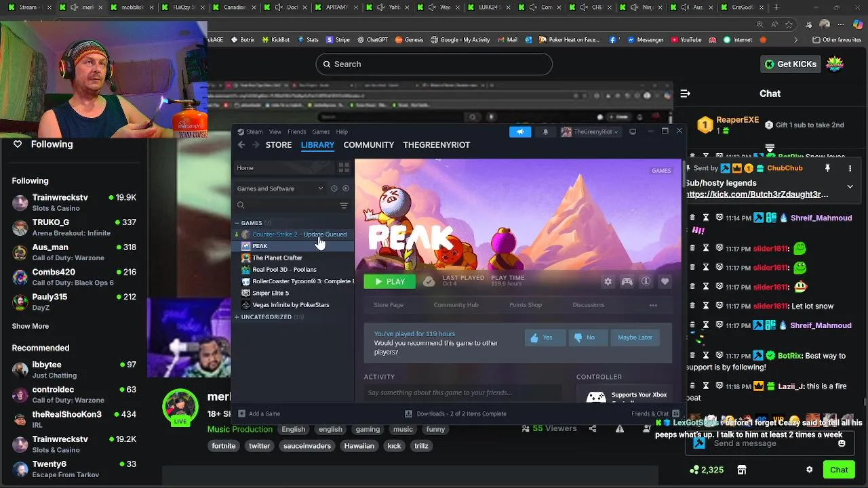Switch to collections grid view icon

[x=344, y=167]
